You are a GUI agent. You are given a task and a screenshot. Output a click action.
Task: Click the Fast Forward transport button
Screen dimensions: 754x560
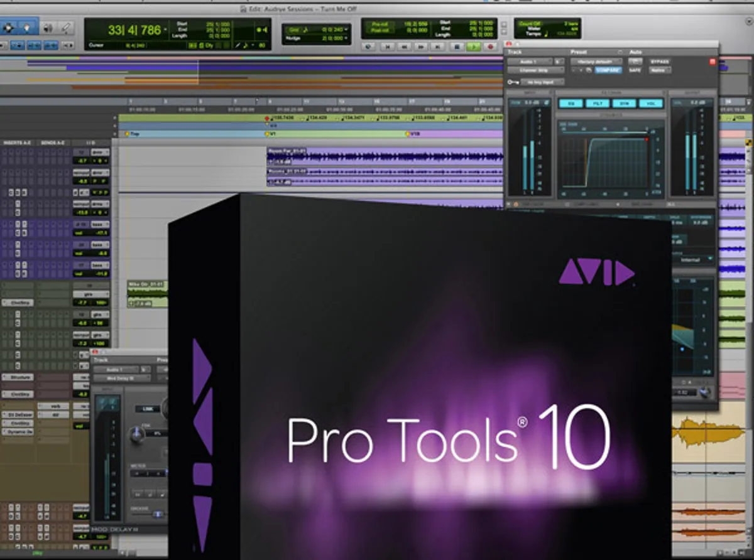coord(422,46)
